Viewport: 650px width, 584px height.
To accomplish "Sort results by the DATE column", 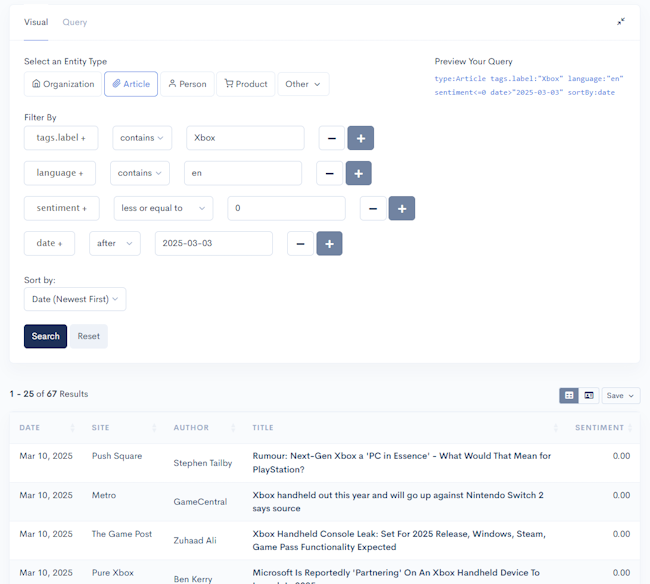I will coord(47,428).
